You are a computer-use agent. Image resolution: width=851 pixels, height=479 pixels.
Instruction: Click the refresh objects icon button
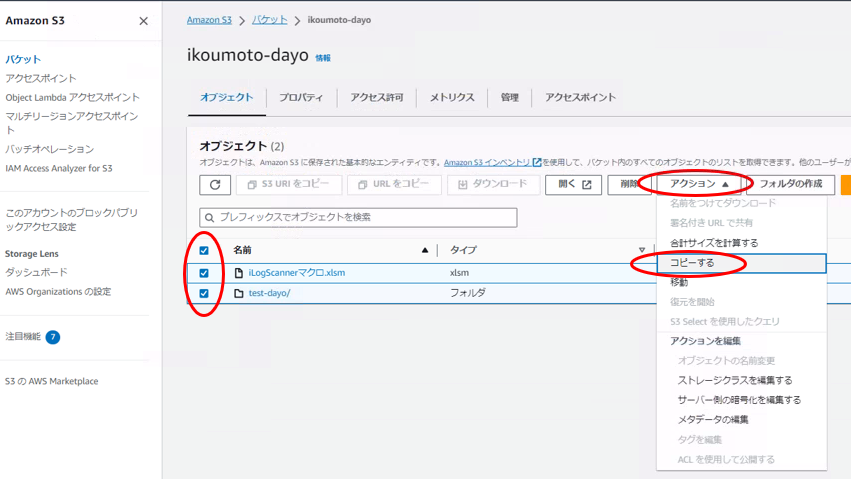pyautogui.click(x=215, y=185)
